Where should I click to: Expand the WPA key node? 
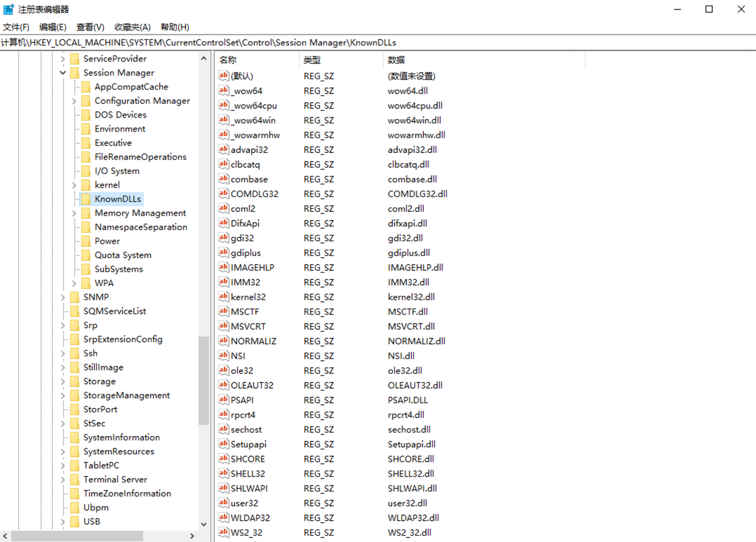coord(74,283)
